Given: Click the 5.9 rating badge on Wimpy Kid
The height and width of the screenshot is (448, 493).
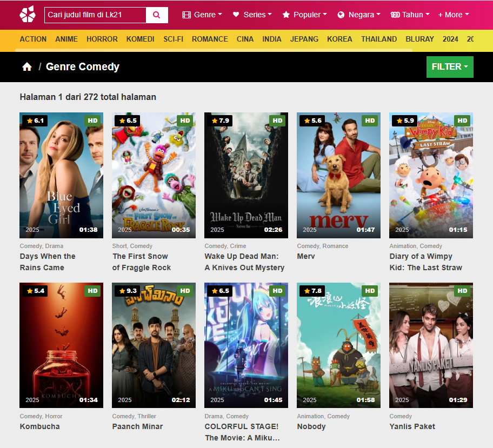Looking at the screenshot, I should click(405, 121).
